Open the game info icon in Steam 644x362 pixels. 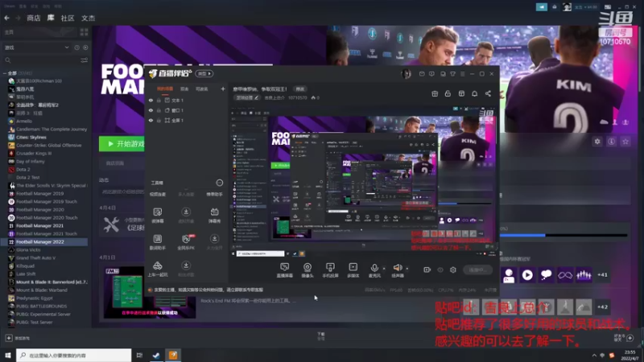[612, 142]
